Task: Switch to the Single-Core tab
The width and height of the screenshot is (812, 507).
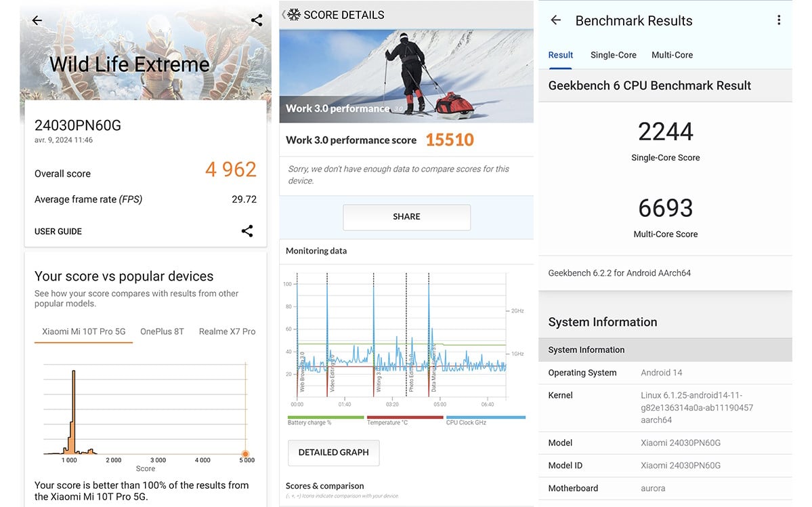Action: [613, 55]
